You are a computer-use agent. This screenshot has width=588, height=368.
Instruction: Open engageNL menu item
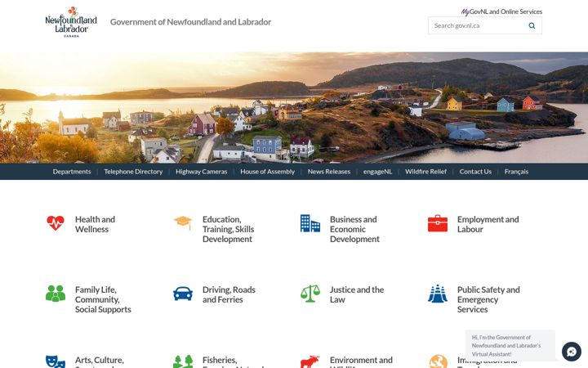tap(377, 172)
